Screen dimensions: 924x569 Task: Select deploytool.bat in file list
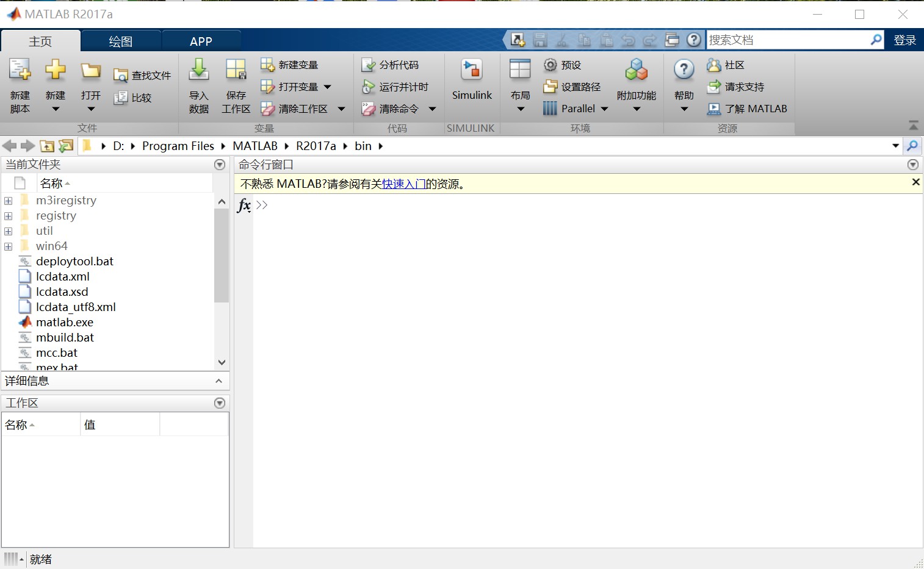[74, 261]
